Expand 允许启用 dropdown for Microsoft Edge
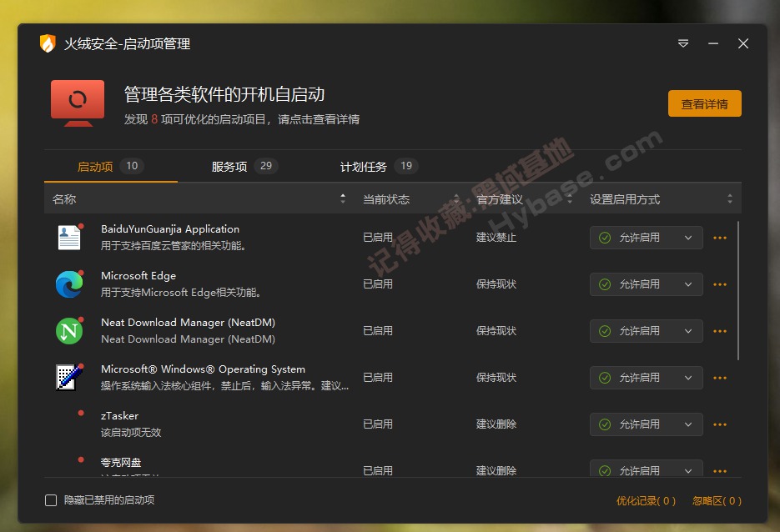Viewport: 780px width, 532px height. 647,284
